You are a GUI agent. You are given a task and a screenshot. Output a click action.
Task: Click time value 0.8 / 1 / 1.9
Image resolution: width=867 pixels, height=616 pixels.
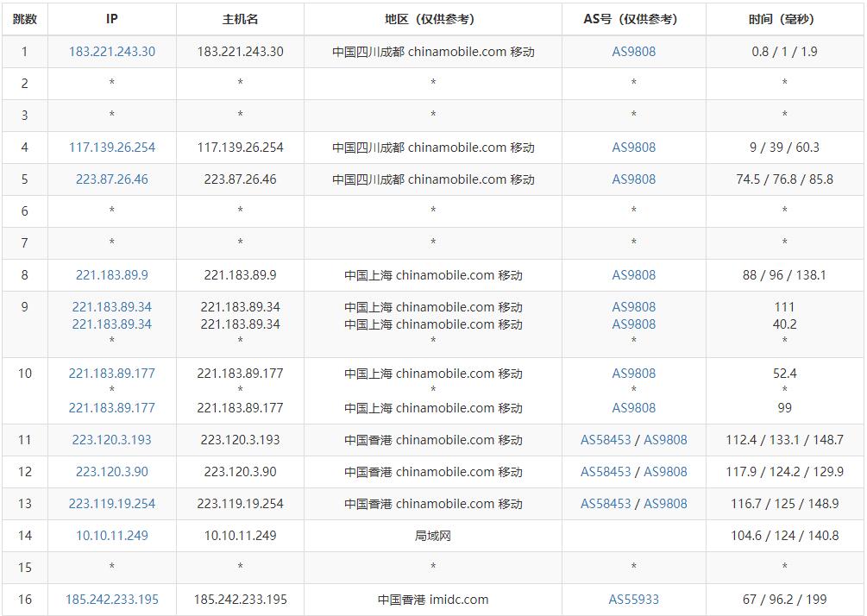(x=784, y=52)
